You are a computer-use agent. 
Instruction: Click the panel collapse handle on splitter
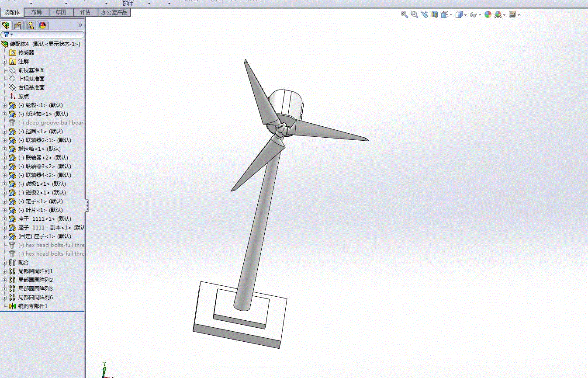[87, 206]
